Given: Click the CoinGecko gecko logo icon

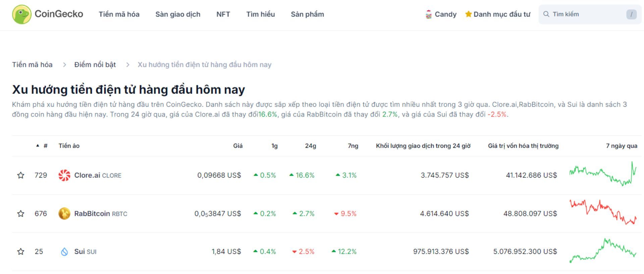Looking at the screenshot, I should (x=22, y=14).
